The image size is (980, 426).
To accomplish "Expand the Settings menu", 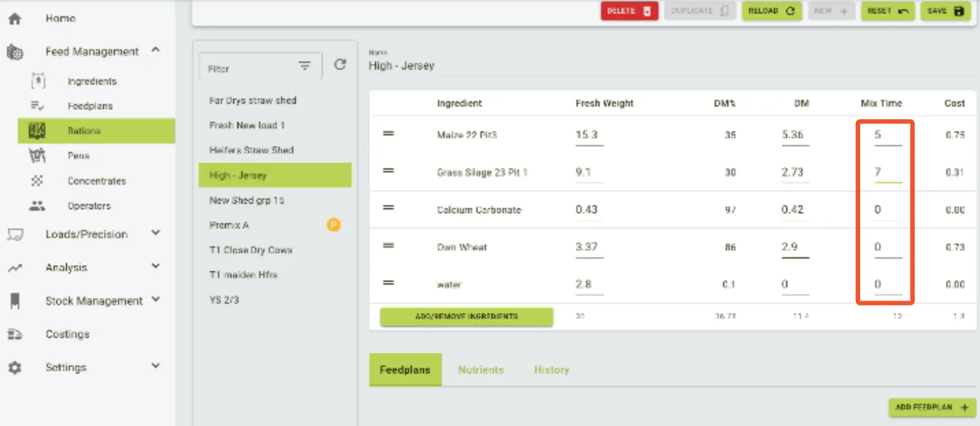I will click(156, 366).
